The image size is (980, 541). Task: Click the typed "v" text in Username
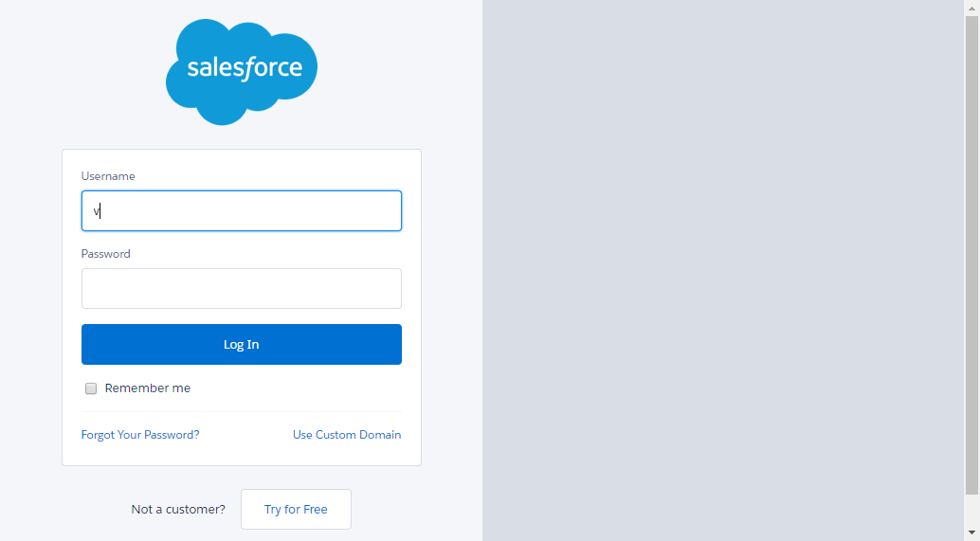[97, 211]
